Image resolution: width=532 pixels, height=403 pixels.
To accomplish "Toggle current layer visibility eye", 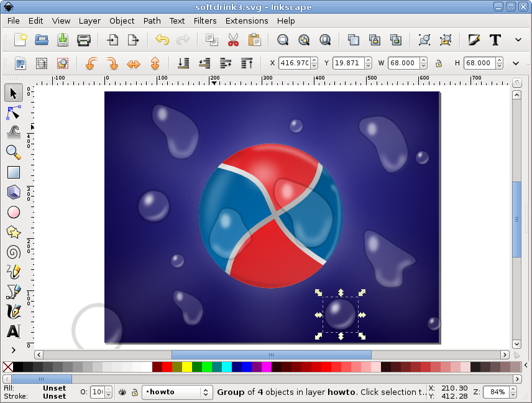I will coord(122,392).
